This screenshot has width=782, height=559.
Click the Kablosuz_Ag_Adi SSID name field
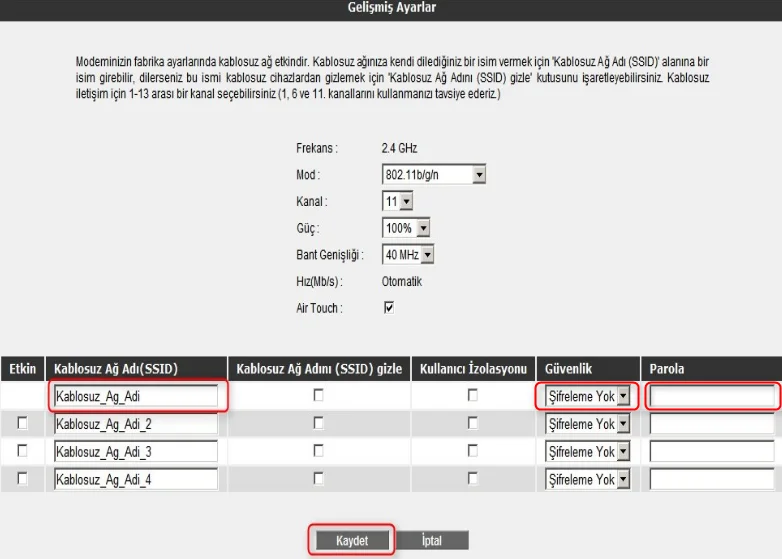(x=135, y=397)
